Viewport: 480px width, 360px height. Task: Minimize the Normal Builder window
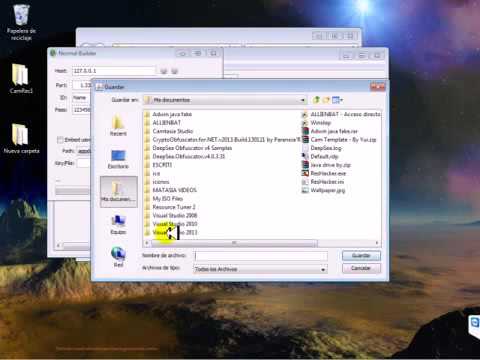pyautogui.click(x=182, y=53)
